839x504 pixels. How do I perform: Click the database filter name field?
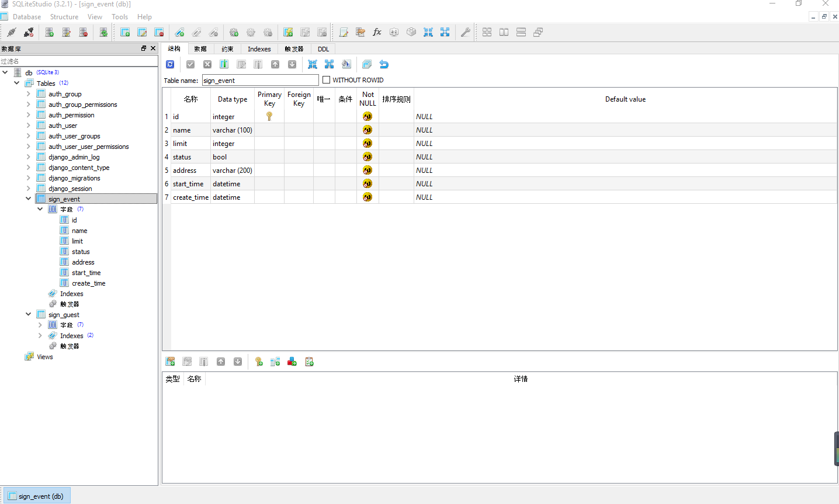point(79,61)
